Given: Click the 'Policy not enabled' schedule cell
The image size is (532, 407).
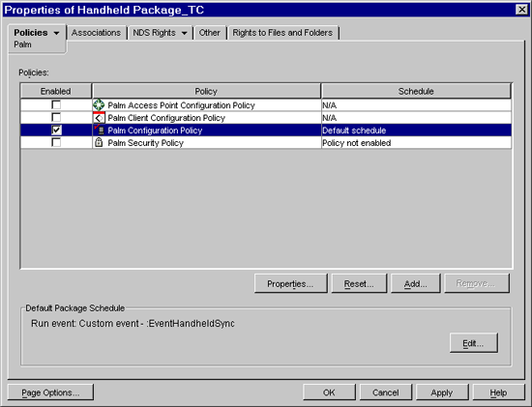Looking at the screenshot, I should (x=416, y=143).
